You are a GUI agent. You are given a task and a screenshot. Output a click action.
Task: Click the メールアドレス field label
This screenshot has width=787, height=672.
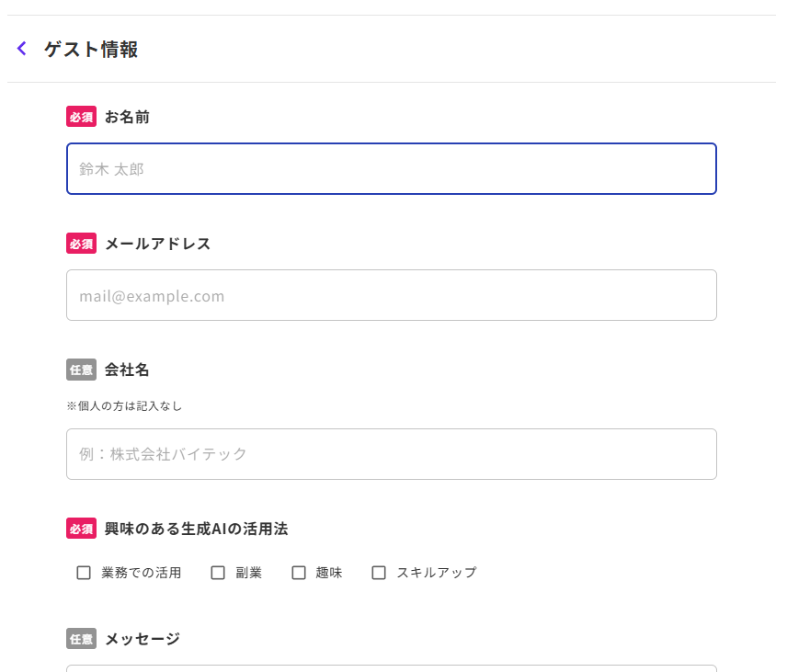coord(157,244)
